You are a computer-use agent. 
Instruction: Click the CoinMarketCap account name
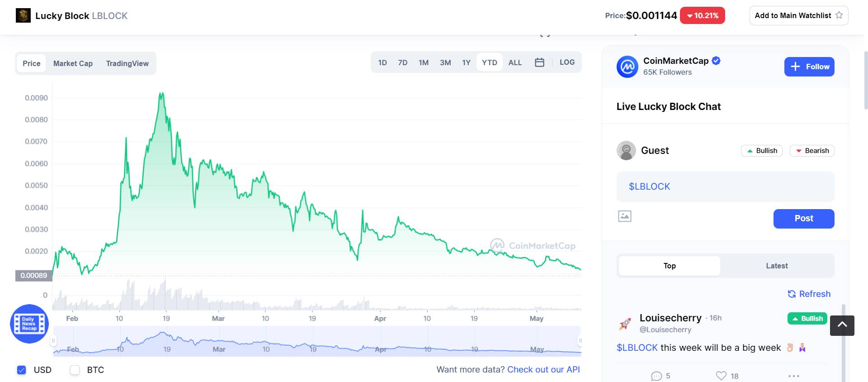click(676, 61)
